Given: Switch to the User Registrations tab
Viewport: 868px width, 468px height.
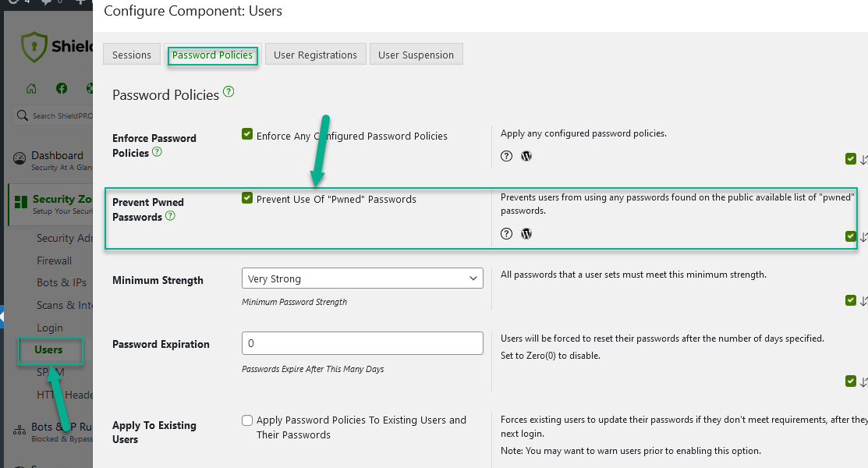Looking at the screenshot, I should [315, 54].
